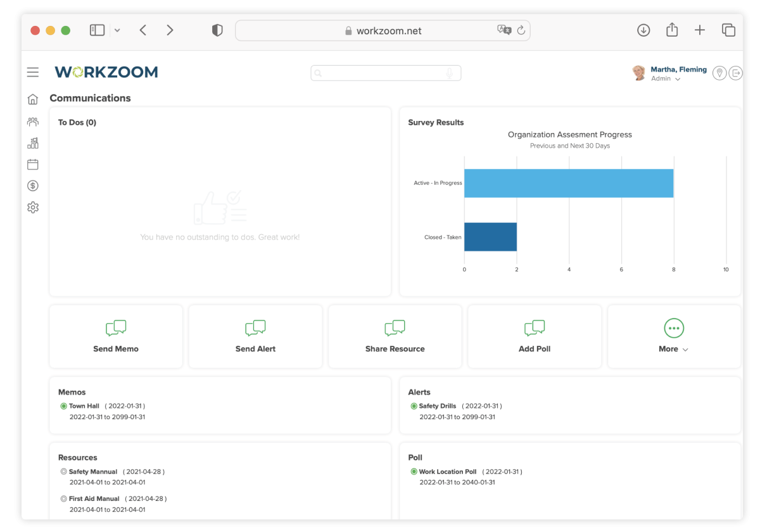This screenshot has width=760, height=532.
Task: Open the Martha, Fleming profile menu
Action: (678, 69)
